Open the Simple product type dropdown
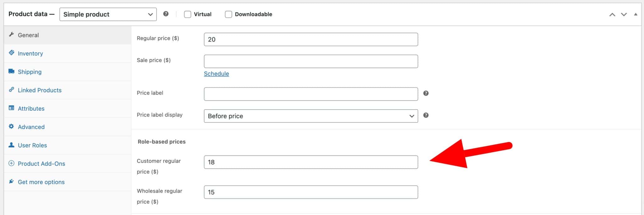 point(108,14)
